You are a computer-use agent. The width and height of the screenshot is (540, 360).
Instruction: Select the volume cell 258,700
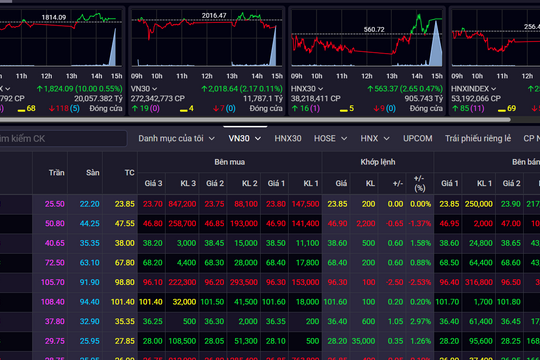pyautogui.click(x=182, y=224)
